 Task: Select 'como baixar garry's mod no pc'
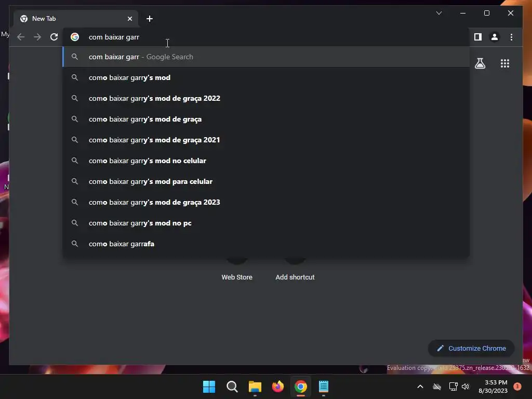coord(267,223)
